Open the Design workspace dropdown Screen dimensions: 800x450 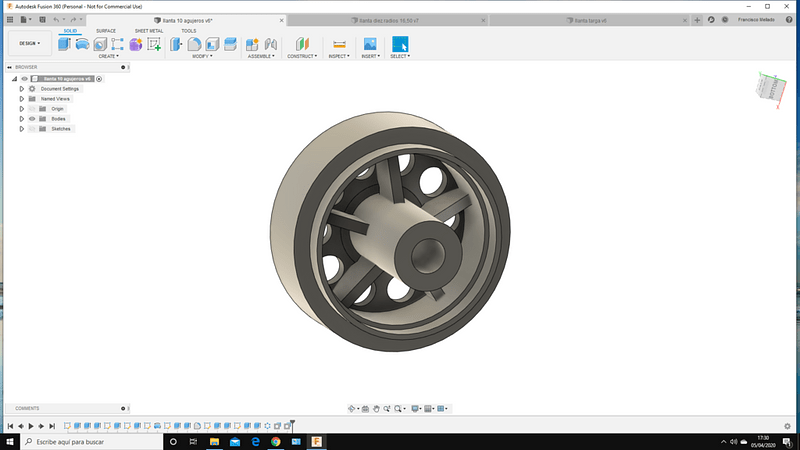(30, 43)
